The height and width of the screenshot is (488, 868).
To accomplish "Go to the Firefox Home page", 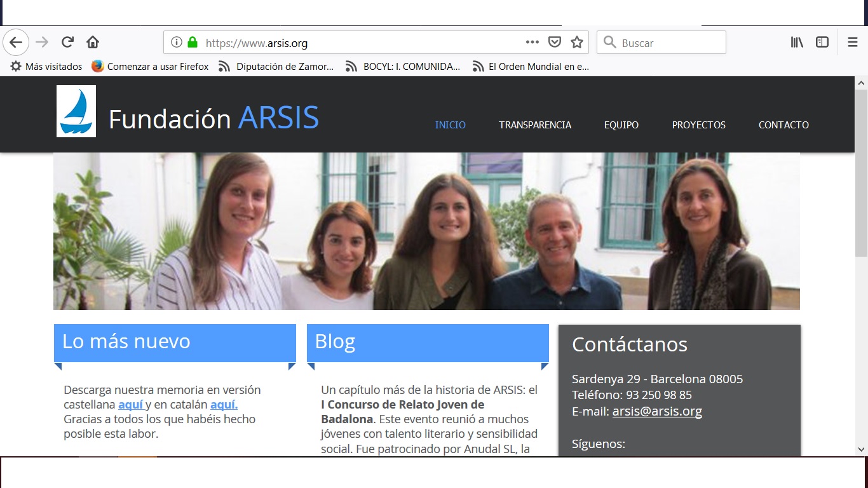I will [x=93, y=43].
